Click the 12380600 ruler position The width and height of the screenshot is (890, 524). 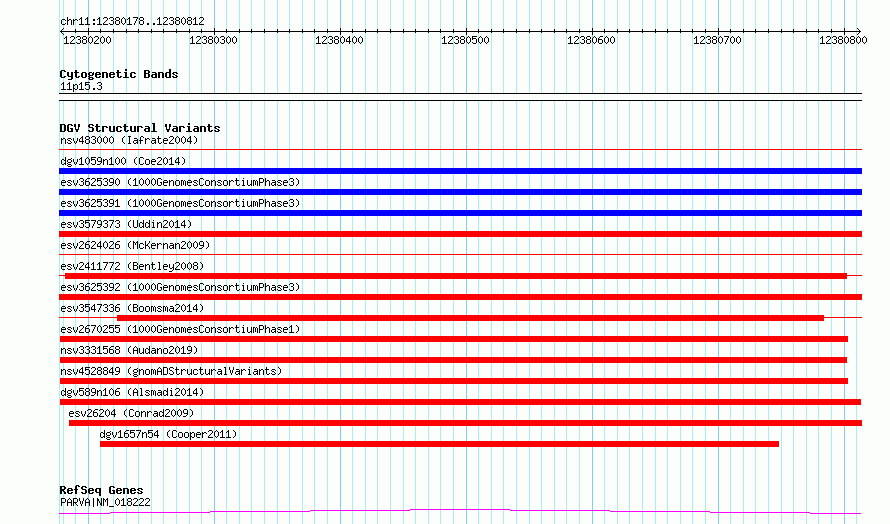click(591, 40)
